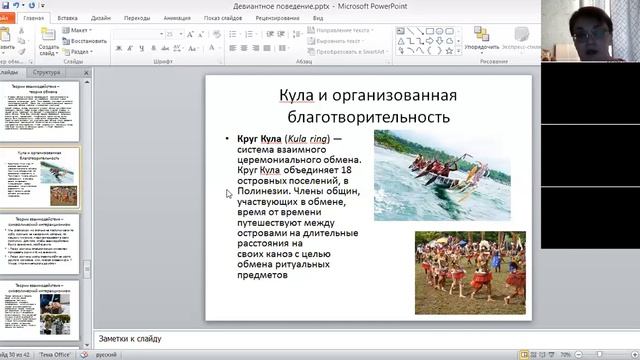Click the Format Painter brush

tap(21, 51)
